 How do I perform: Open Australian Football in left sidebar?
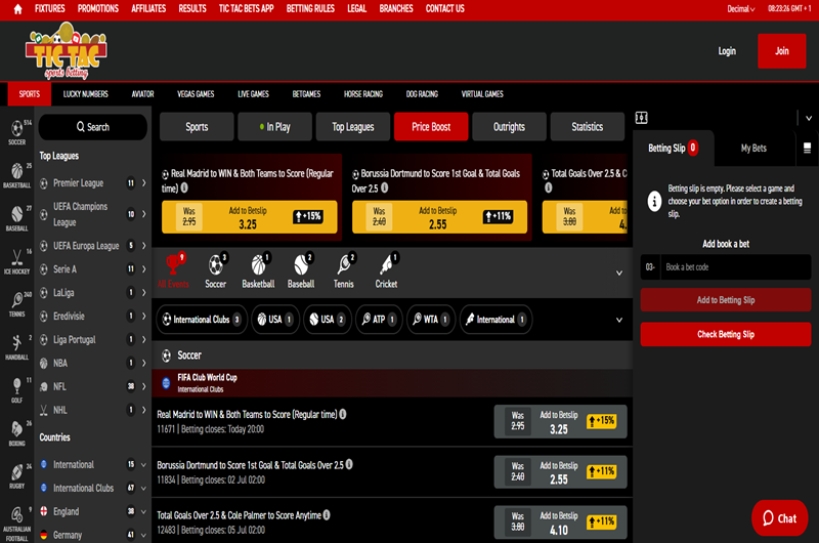pos(17,522)
